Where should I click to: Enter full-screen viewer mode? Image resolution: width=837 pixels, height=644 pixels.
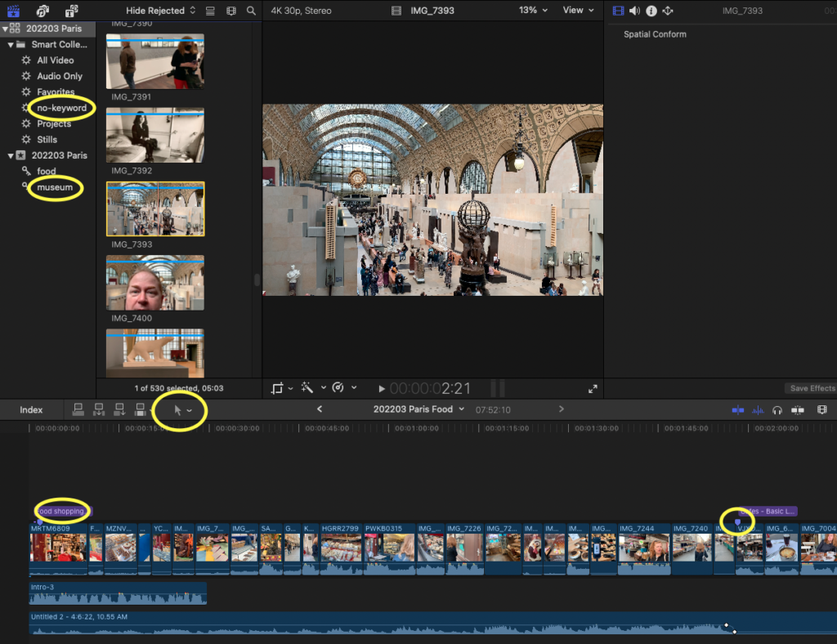(593, 389)
